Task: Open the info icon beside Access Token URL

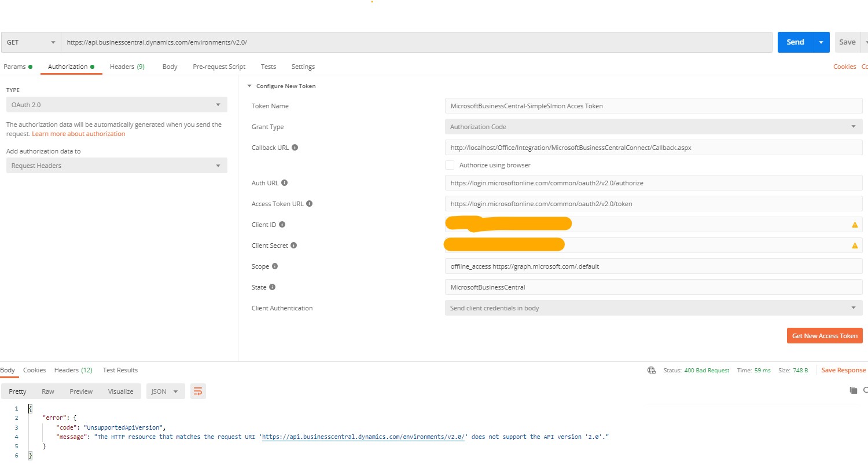Action: (310, 204)
